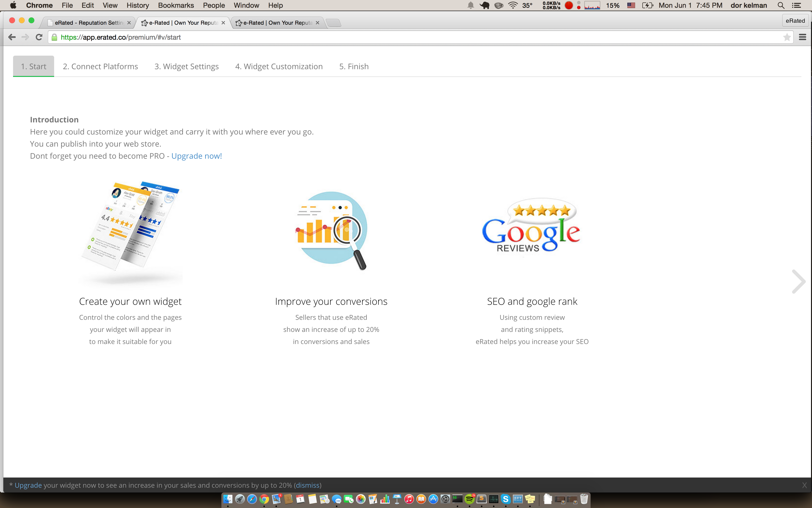
Task: Open Safari from the dock
Action: click(x=252, y=499)
